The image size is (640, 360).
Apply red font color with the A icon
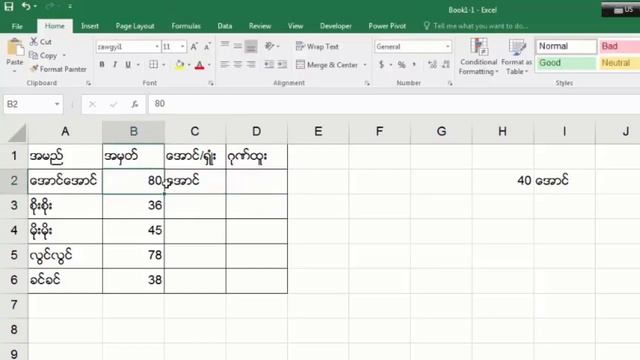[x=199, y=65]
